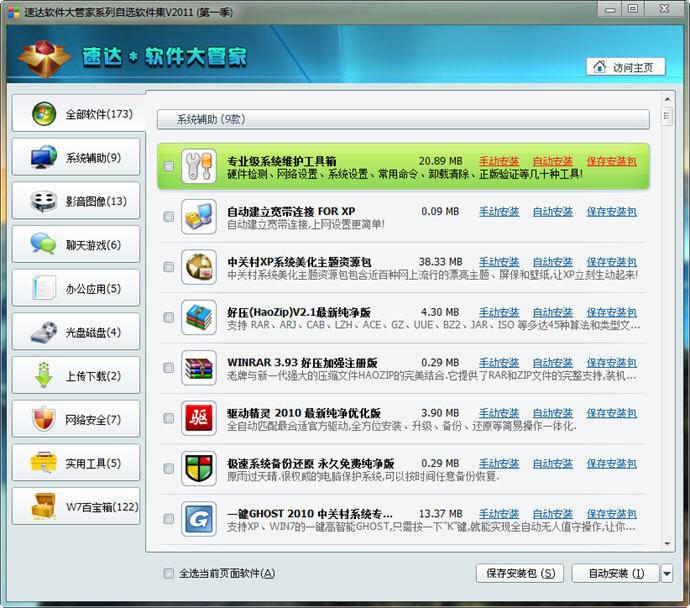Click the scrollbar up arrow
The image size is (690, 608).
click(667, 100)
